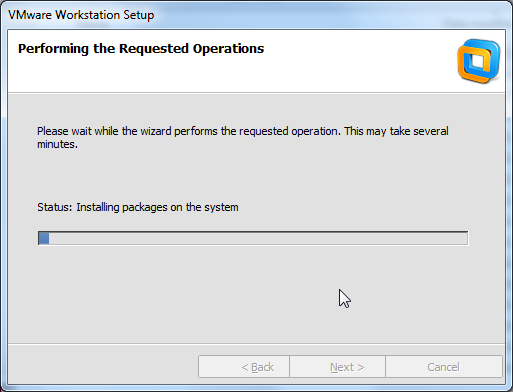
Task: Click the Installing packages on the system text
Action: tap(157, 207)
